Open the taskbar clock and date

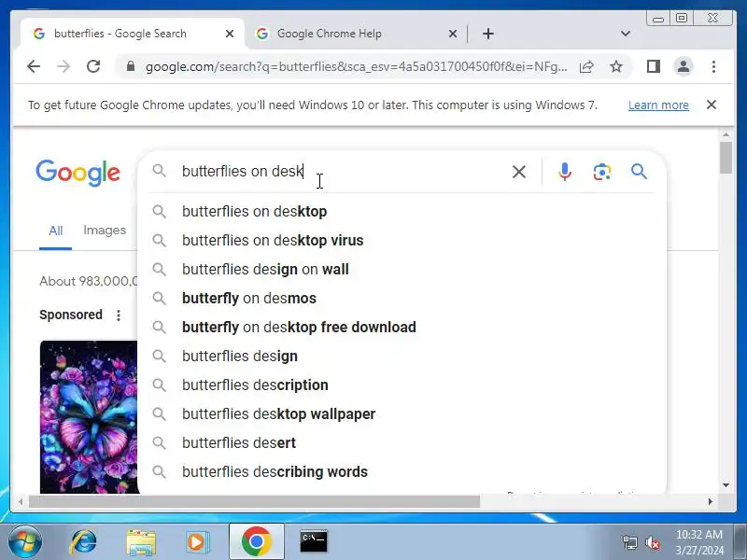699,542
